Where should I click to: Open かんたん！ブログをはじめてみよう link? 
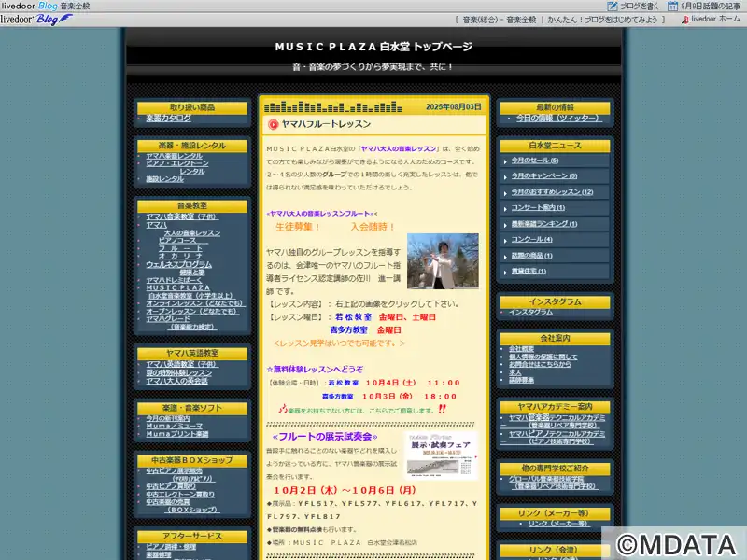pyautogui.click(x=602, y=20)
